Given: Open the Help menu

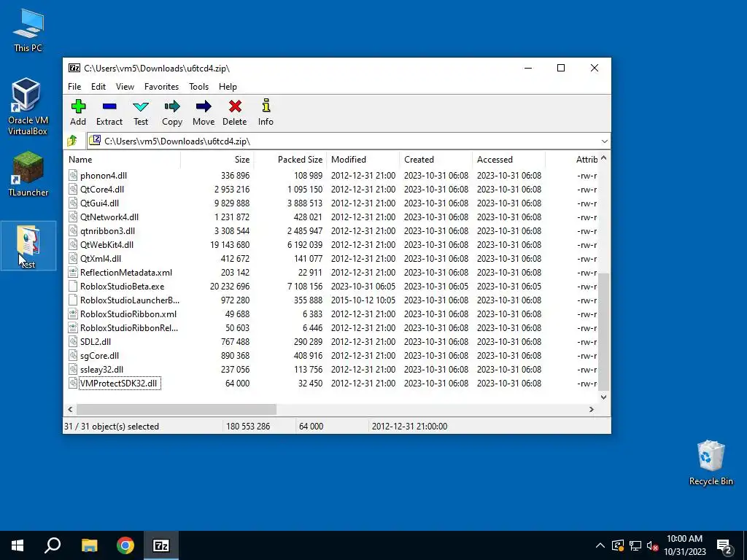Looking at the screenshot, I should coord(228,87).
